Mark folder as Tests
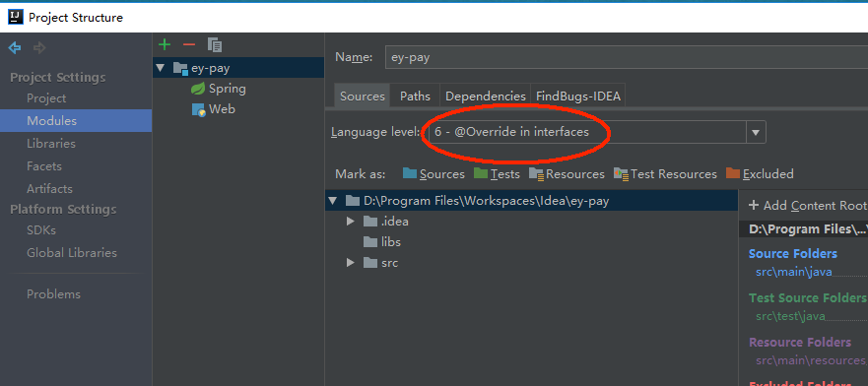 pyautogui.click(x=497, y=174)
